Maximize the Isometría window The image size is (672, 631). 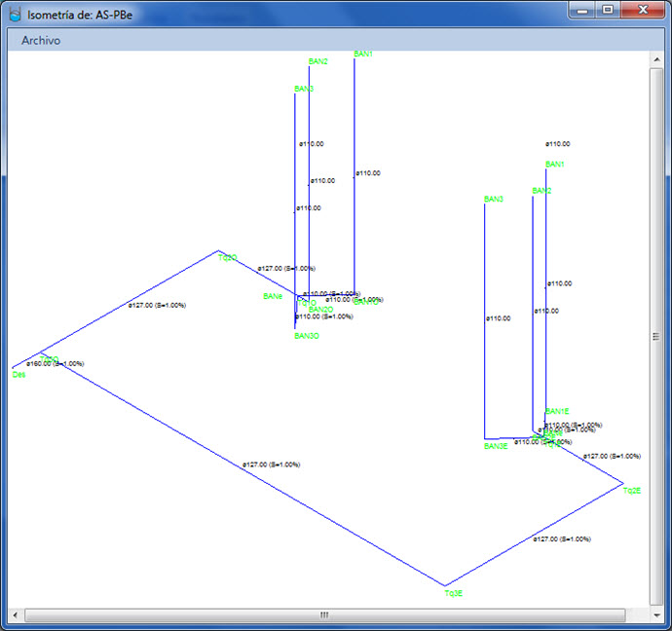point(608,10)
